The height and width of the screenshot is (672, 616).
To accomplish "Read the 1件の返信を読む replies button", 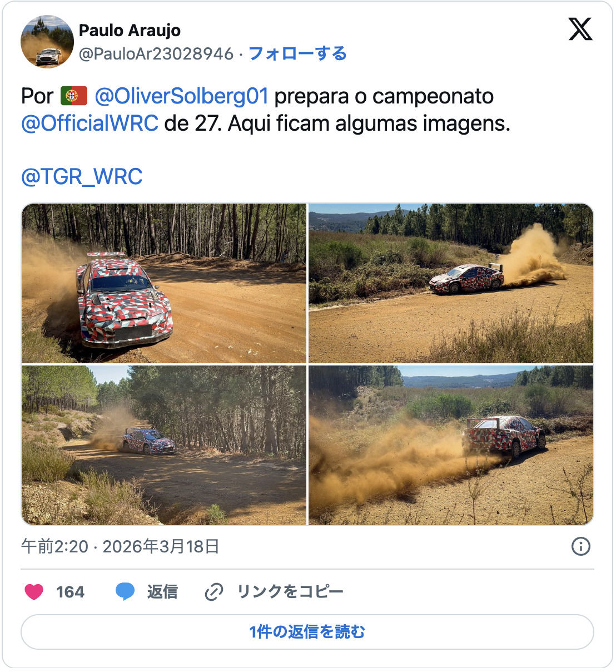I will click(307, 632).
